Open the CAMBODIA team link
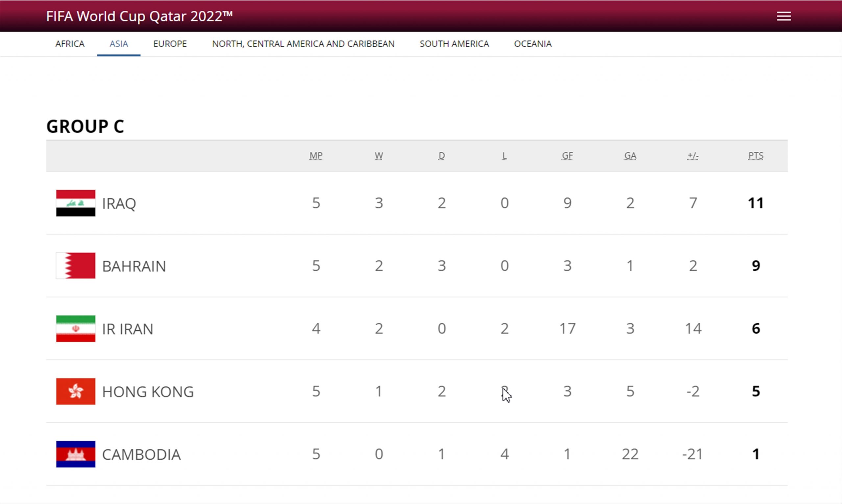Image resolution: width=842 pixels, height=504 pixels. [141, 454]
